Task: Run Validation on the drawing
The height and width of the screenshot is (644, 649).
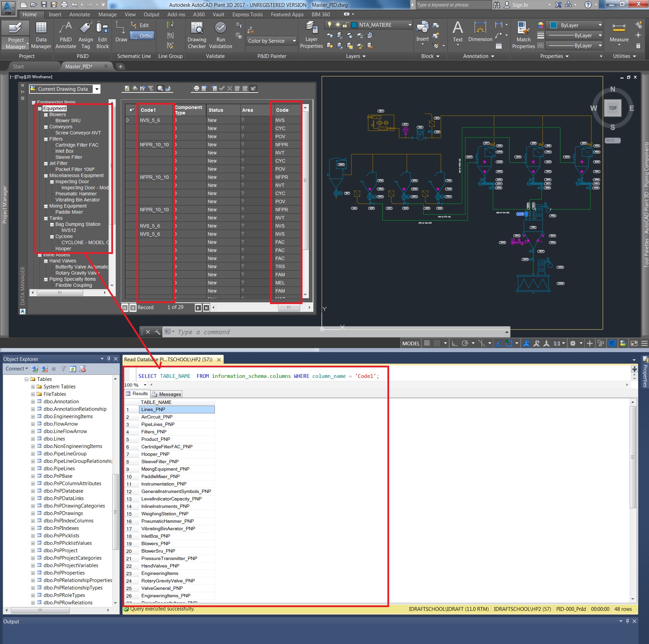Action: (x=221, y=35)
